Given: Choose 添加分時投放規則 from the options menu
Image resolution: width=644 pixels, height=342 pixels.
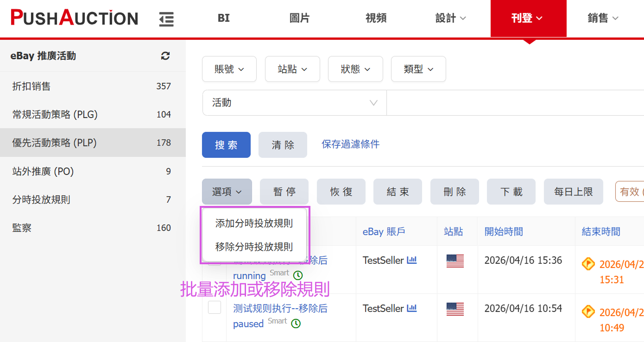Looking at the screenshot, I should (254, 224).
